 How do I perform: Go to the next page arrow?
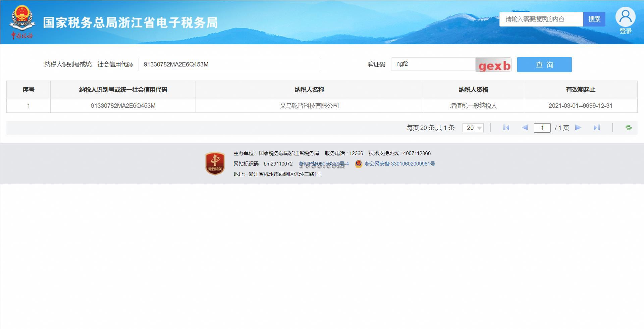click(578, 128)
